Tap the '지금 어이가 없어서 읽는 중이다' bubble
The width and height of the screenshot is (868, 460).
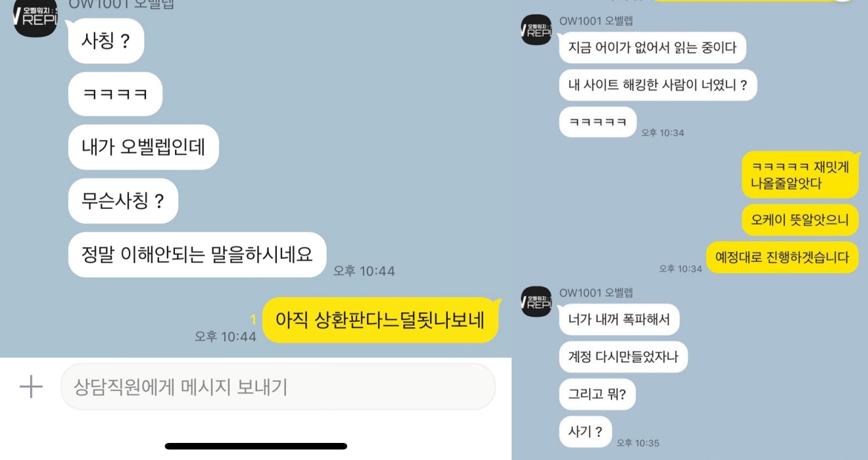(x=652, y=48)
